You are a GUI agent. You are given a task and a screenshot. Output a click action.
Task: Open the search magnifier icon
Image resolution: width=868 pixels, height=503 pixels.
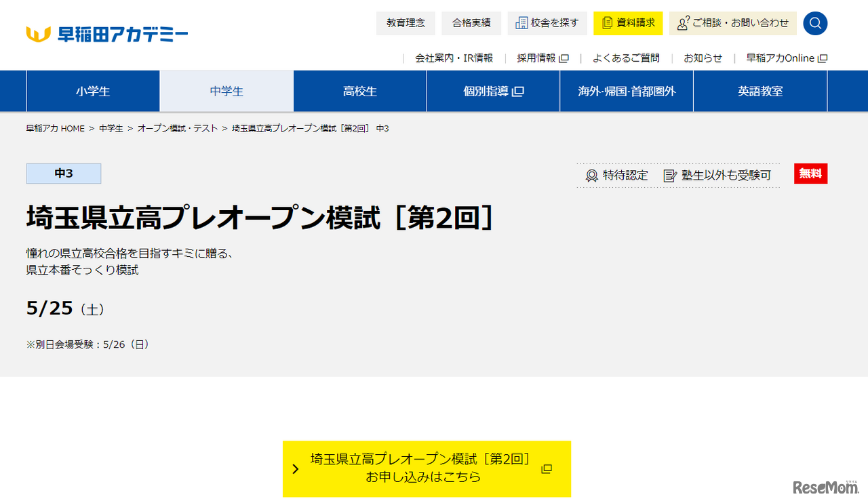pyautogui.click(x=815, y=23)
